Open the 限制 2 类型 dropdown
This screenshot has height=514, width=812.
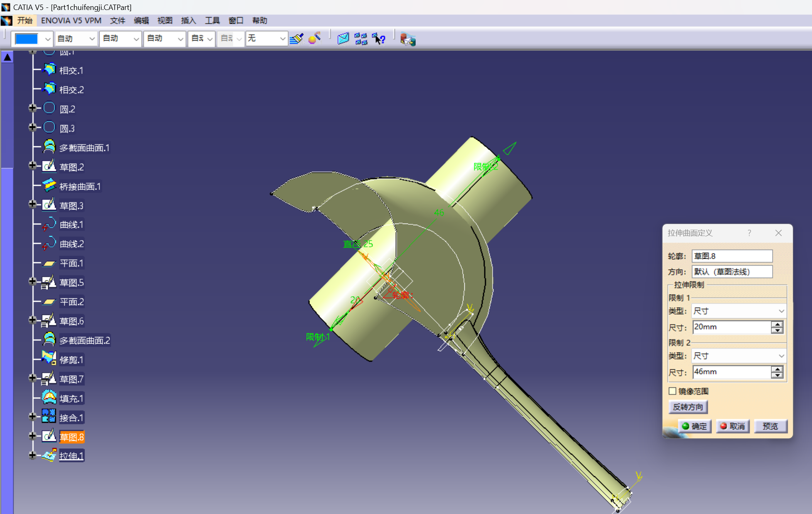point(781,356)
